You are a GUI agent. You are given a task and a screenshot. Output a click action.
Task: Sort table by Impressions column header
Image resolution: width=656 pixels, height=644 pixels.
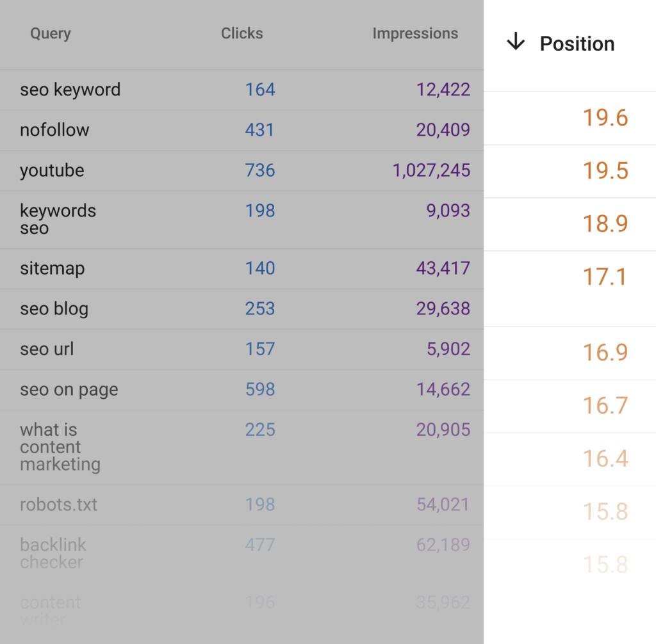click(415, 34)
